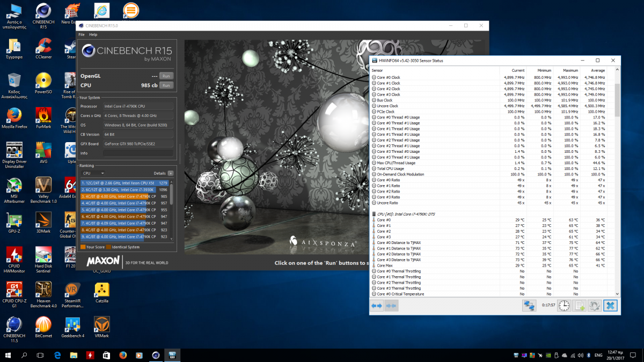Click the HWiNFO clock reset timer icon

coord(564,306)
